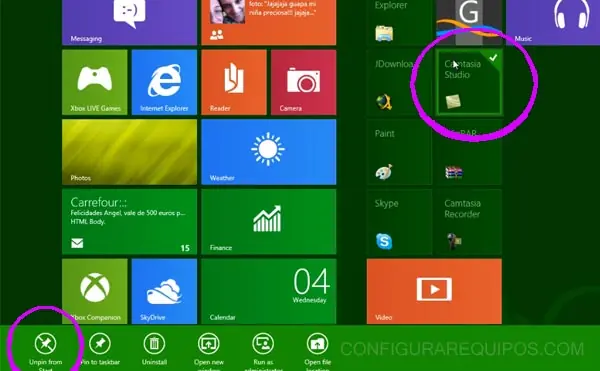The width and height of the screenshot is (600, 371).
Task: Open the Reader tile
Action: (x=234, y=82)
